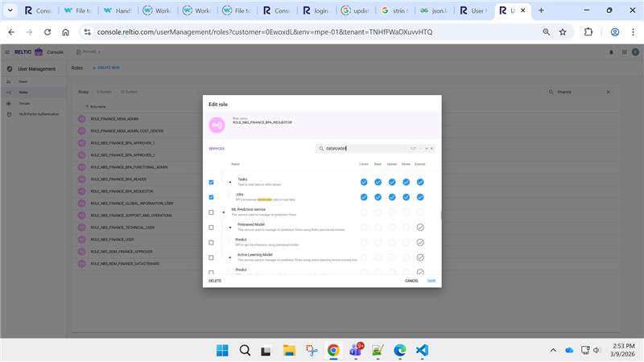Collapse the Active Learning Model node
644x362 pixels.
pyautogui.click(x=230, y=257)
